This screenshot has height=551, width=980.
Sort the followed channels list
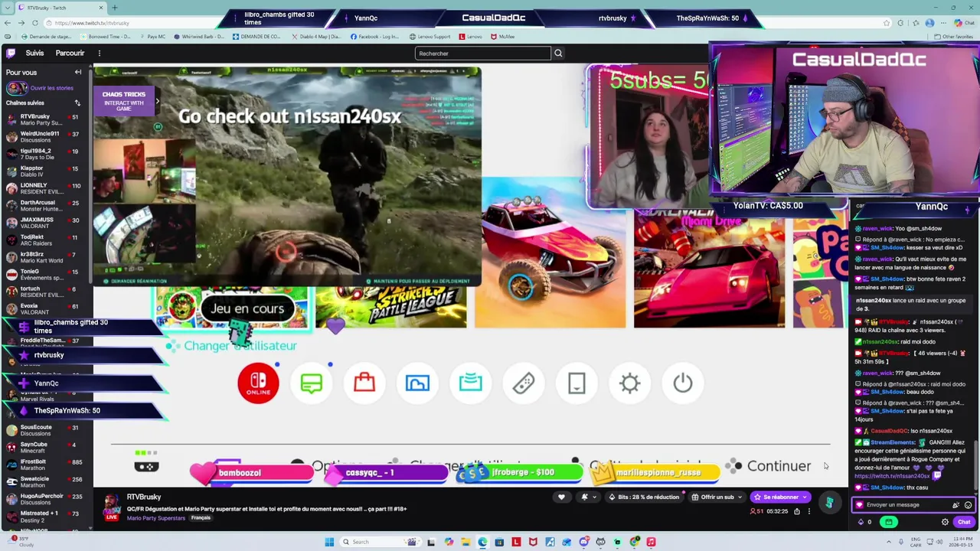[77, 103]
